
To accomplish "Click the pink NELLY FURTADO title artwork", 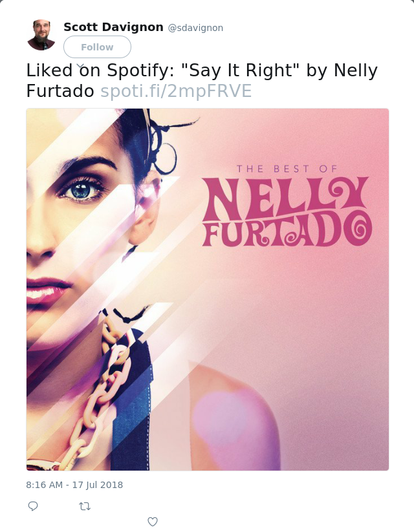I will (287, 212).
